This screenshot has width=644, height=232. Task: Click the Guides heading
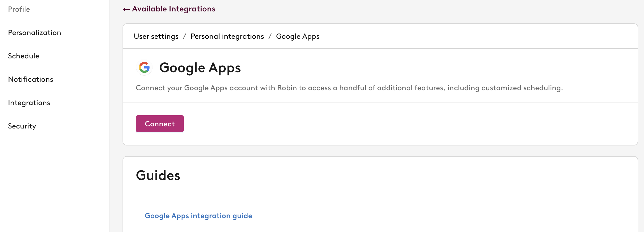158,175
